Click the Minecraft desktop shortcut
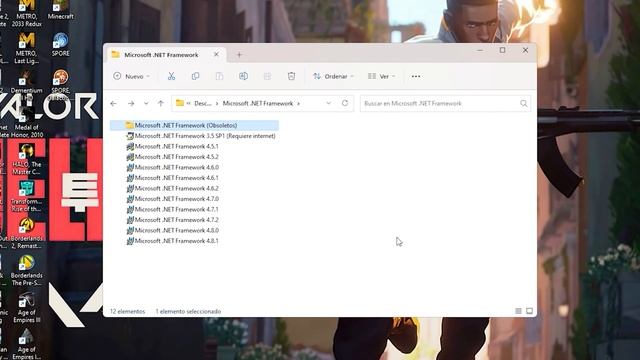The height and width of the screenshot is (360, 640). (60, 10)
